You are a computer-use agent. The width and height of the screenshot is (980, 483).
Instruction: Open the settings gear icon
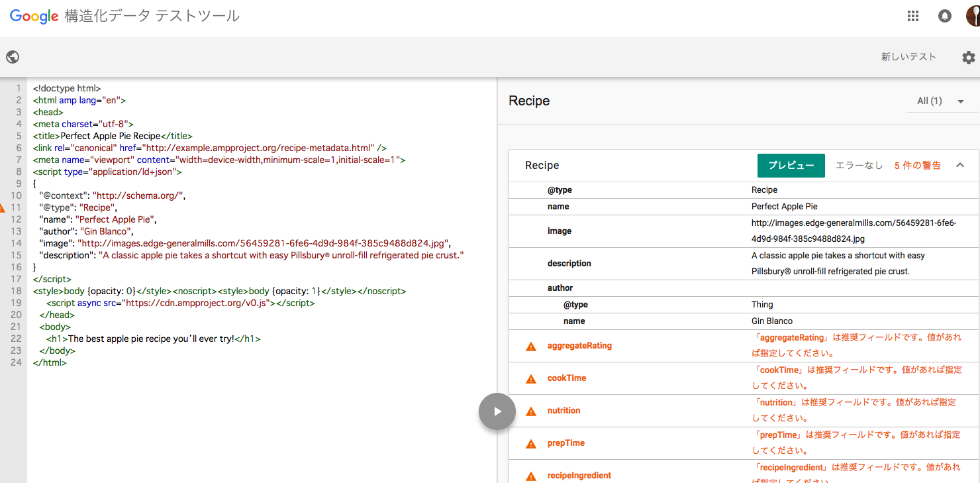tap(969, 57)
